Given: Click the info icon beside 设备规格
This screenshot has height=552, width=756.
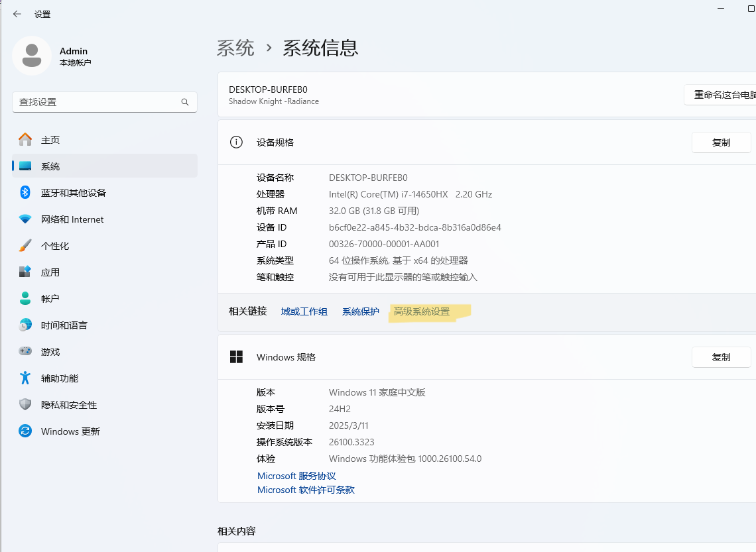Looking at the screenshot, I should pos(236,142).
